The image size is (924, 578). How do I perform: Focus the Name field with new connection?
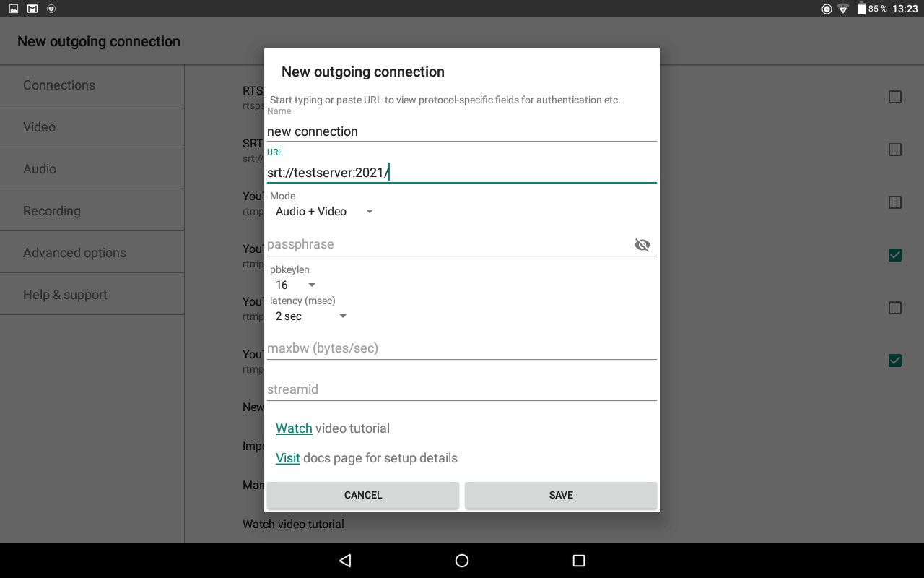coord(462,131)
